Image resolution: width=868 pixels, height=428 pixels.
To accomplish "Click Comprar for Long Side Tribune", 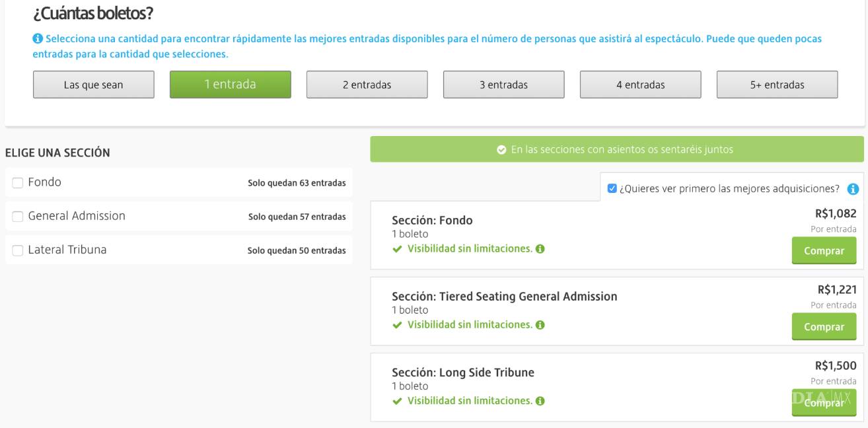I will tap(824, 403).
